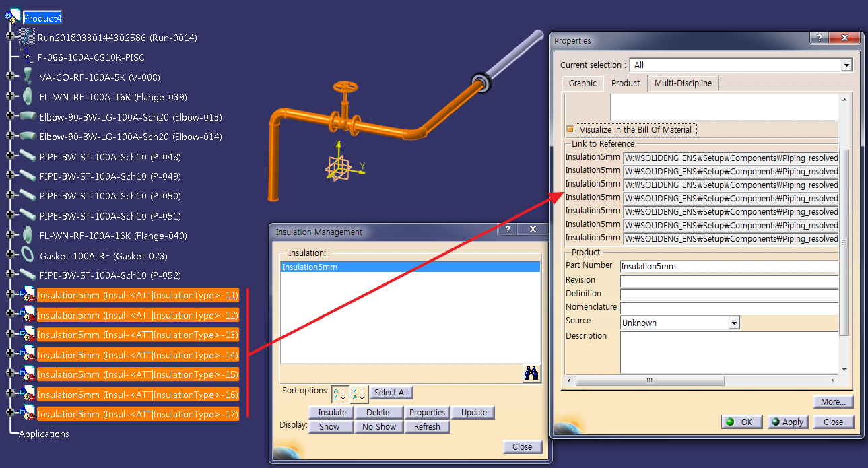Click the pipe icon for P-051
Viewport: 868px width, 468px height.
click(28, 215)
